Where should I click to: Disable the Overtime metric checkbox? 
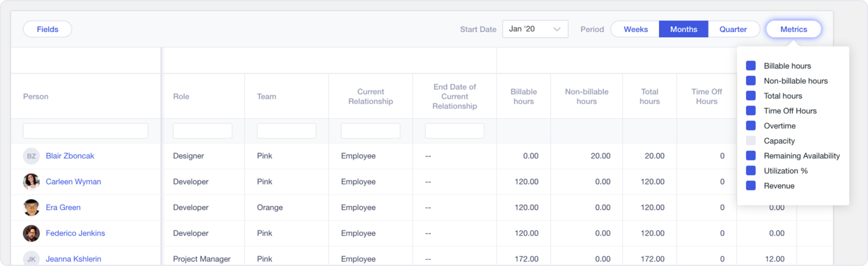point(751,126)
